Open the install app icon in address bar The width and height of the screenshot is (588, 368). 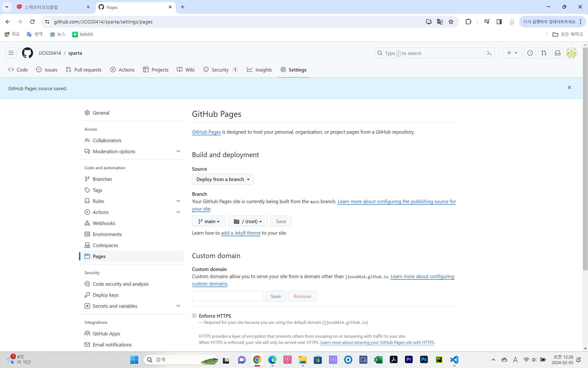coord(429,22)
